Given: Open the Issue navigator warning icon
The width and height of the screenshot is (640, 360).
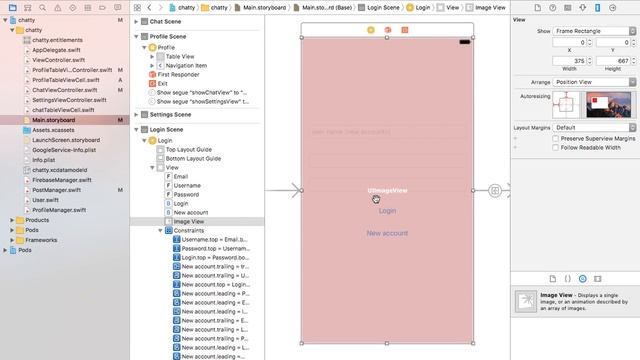Looking at the screenshot, I should [x=58, y=7].
